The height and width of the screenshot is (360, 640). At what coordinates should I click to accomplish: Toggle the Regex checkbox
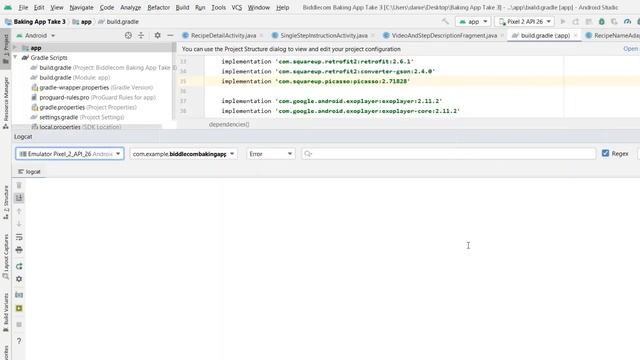(x=605, y=153)
